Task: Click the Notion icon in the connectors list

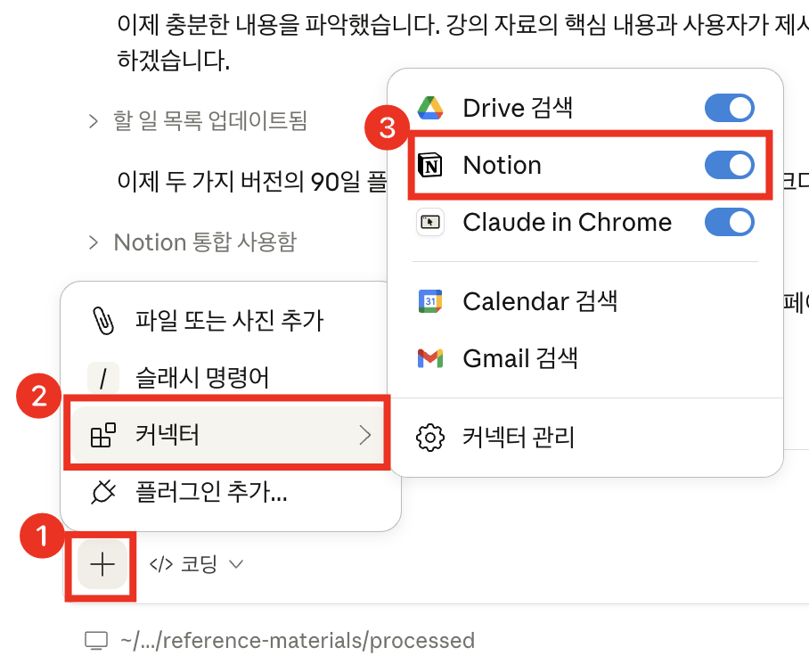Action: coord(431,165)
